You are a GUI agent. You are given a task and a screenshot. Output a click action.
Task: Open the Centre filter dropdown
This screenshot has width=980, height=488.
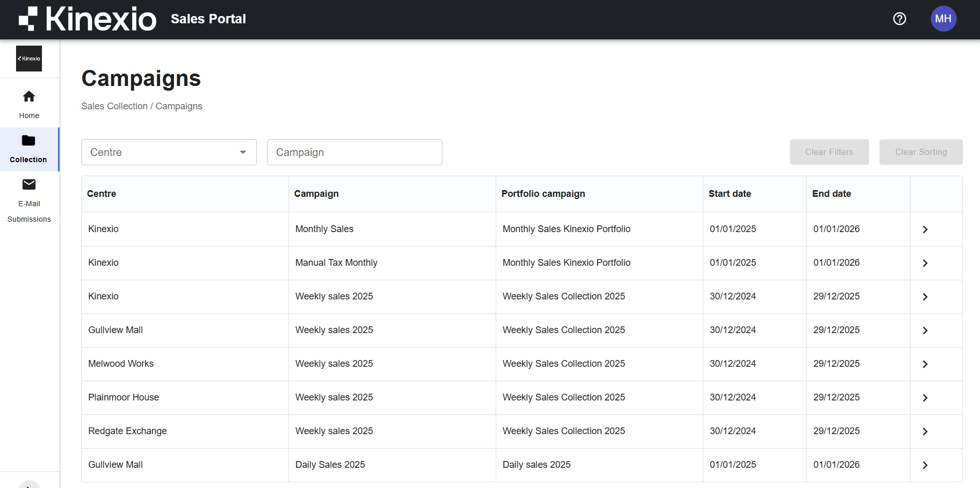pos(169,152)
